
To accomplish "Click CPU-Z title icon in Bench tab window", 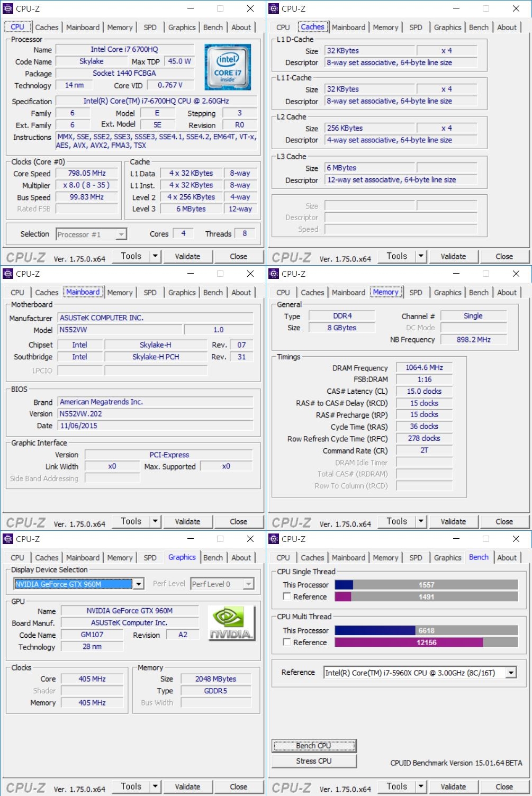I will click(274, 539).
